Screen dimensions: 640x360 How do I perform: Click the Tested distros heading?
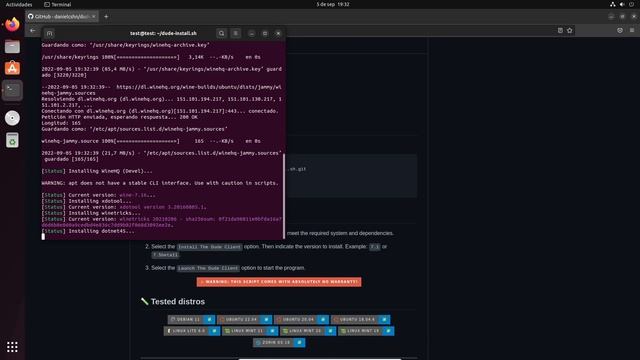(x=178, y=302)
